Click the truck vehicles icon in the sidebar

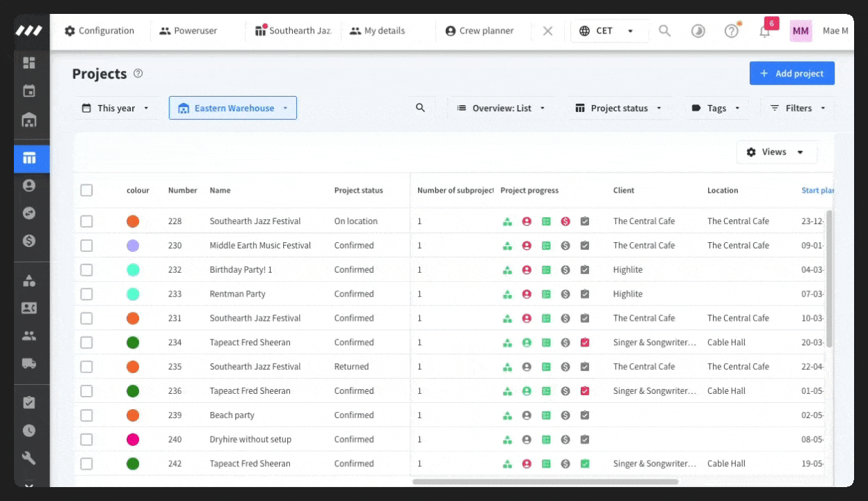[x=29, y=363]
